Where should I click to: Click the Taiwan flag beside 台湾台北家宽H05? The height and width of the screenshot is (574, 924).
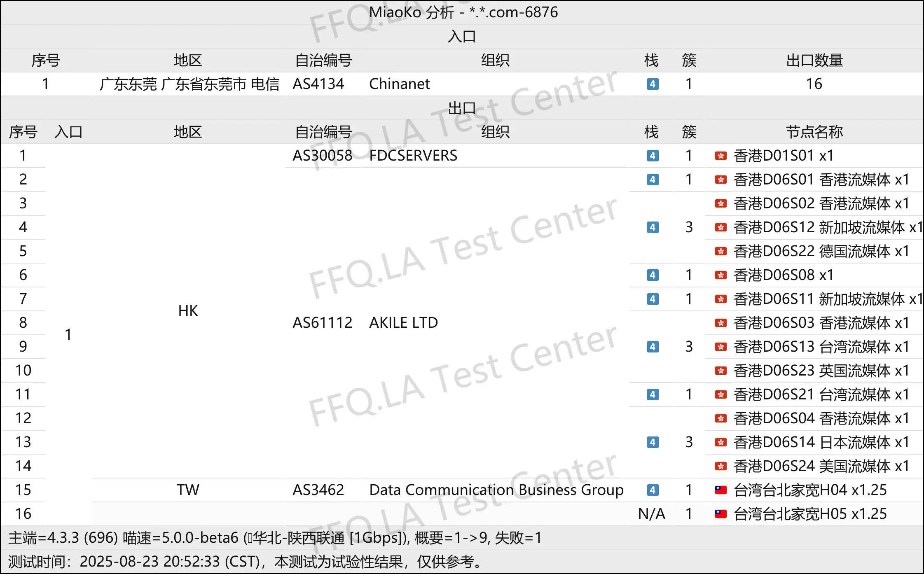pyautogui.click(x=720, y=514)
